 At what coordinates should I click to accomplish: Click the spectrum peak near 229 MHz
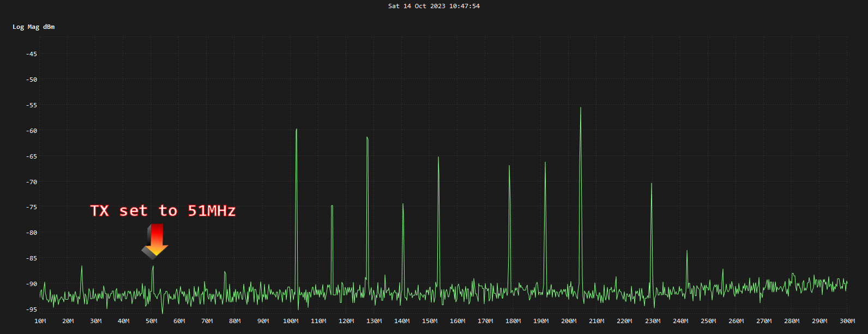click(x=652, y=184)
